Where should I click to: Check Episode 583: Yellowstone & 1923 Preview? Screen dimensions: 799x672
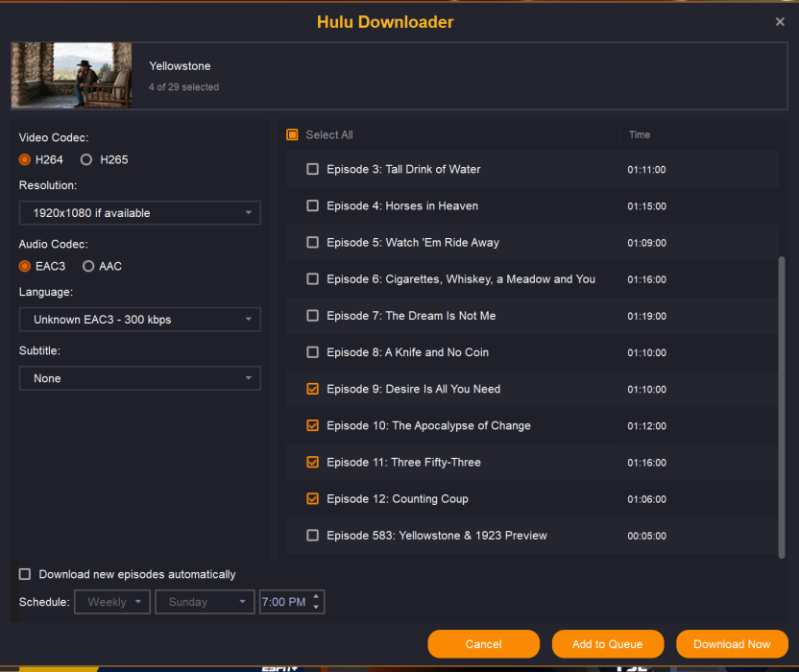click(312, 535)
